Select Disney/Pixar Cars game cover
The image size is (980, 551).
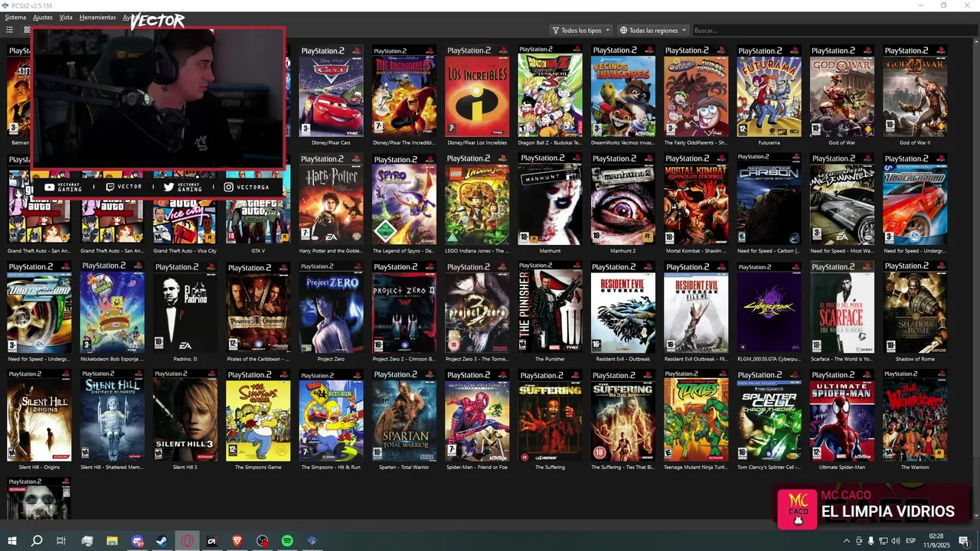coord(331,91)
